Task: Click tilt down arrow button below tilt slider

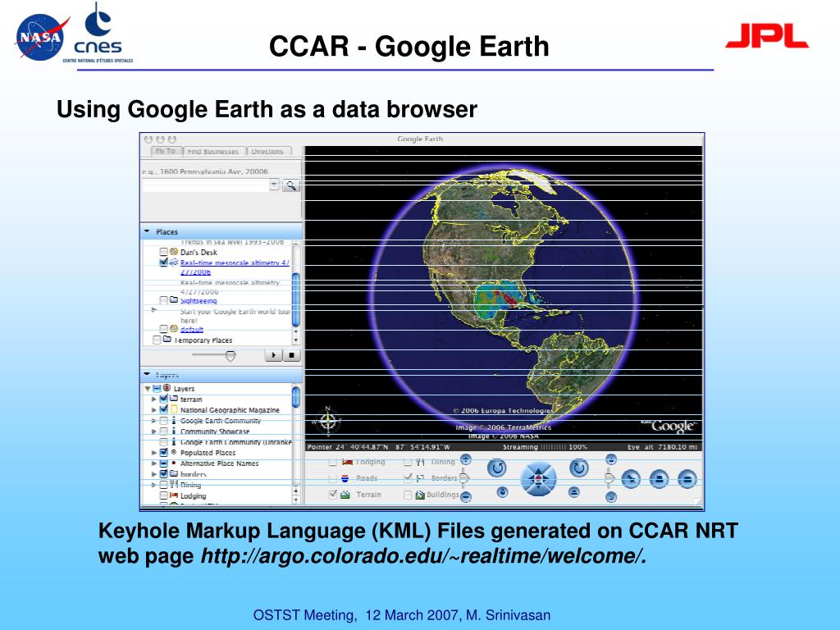Action: (610, 497)
